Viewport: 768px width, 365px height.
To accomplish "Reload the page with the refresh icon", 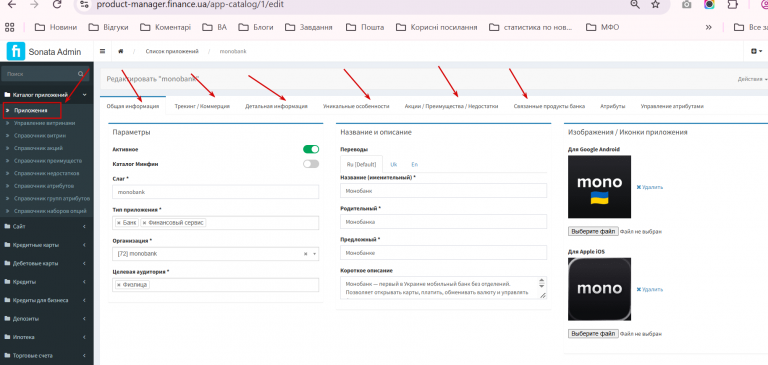I will [x=57, y=4].
